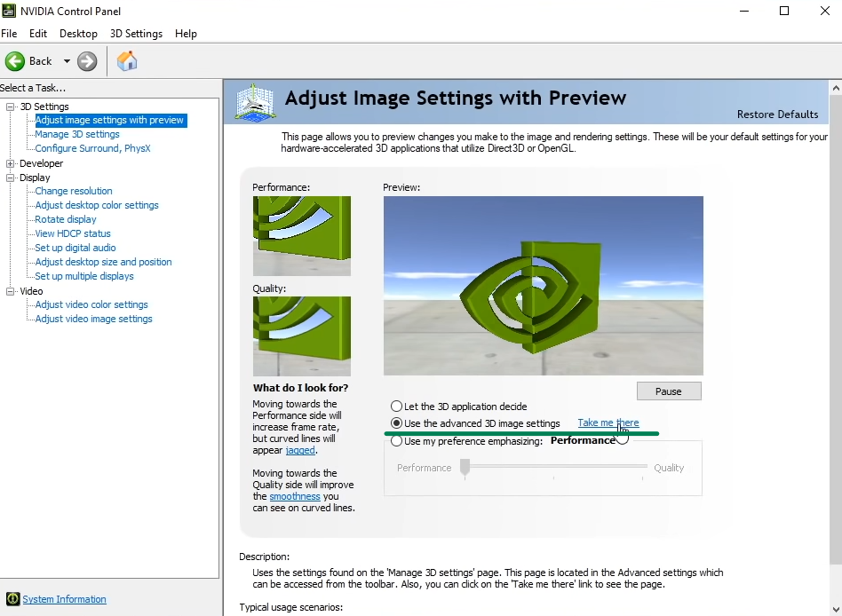Click the 3D logo preview image
The width and height of the screenshot is (842, 616).
point(543,286)
